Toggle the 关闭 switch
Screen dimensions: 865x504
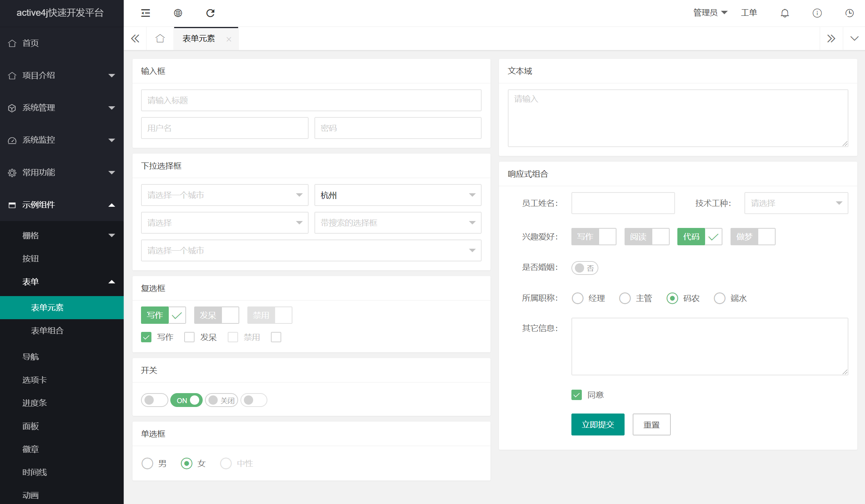tap(222, 400)
